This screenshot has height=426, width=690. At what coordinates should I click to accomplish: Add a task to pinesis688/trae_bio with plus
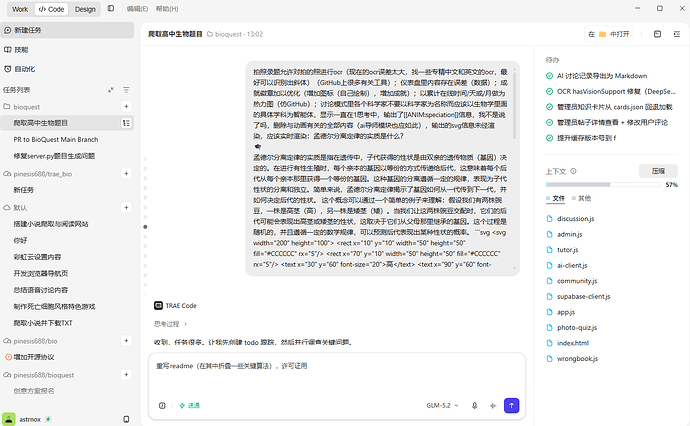[x=126, y=174]
